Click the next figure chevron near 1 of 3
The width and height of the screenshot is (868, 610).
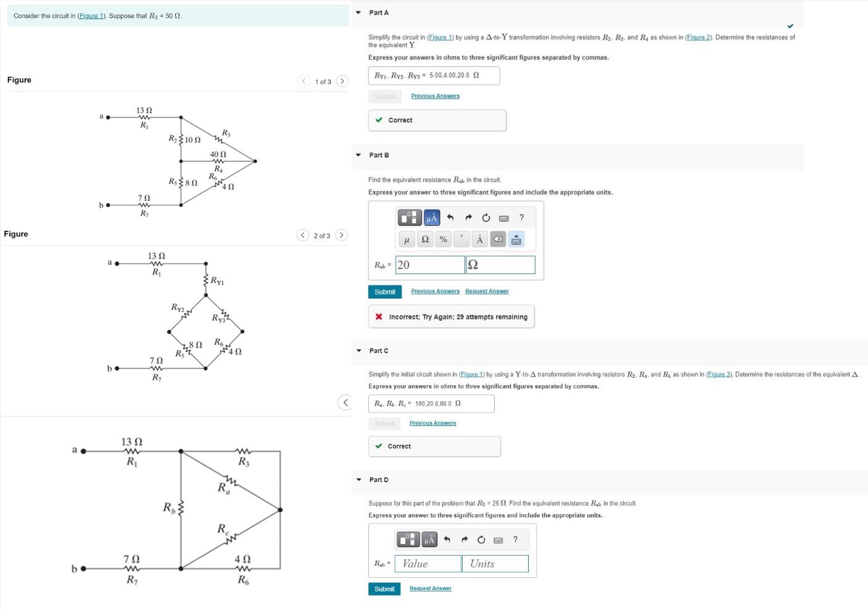[342, 81]
